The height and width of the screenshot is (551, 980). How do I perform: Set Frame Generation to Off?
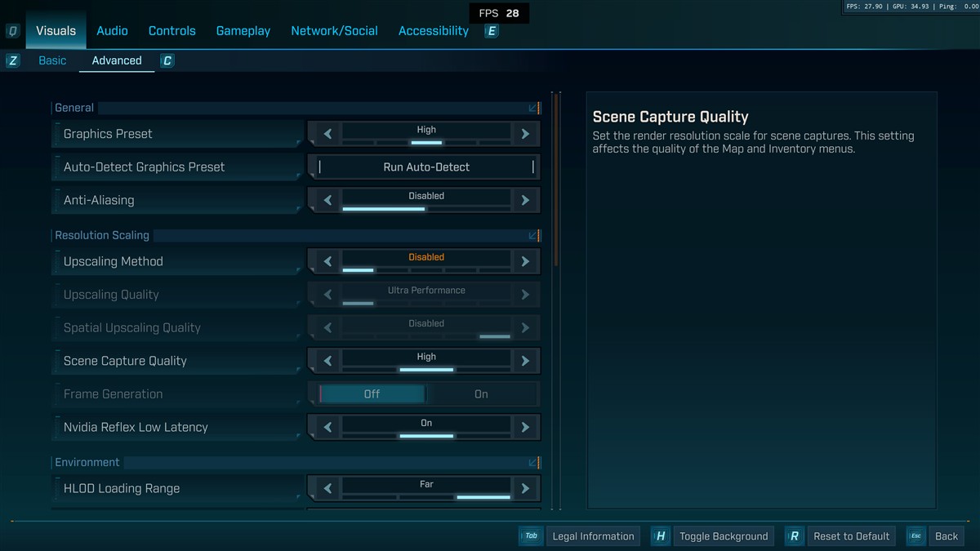point(372,394)
